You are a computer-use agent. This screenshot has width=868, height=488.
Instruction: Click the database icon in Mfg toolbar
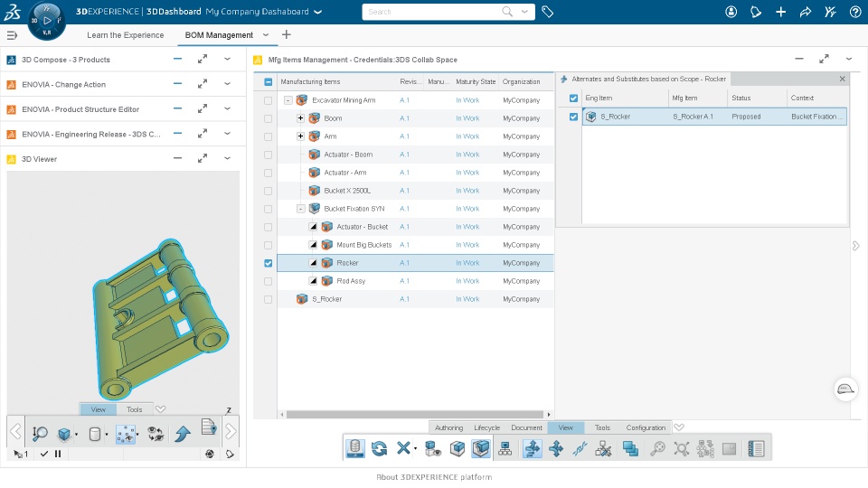(354, 449)
